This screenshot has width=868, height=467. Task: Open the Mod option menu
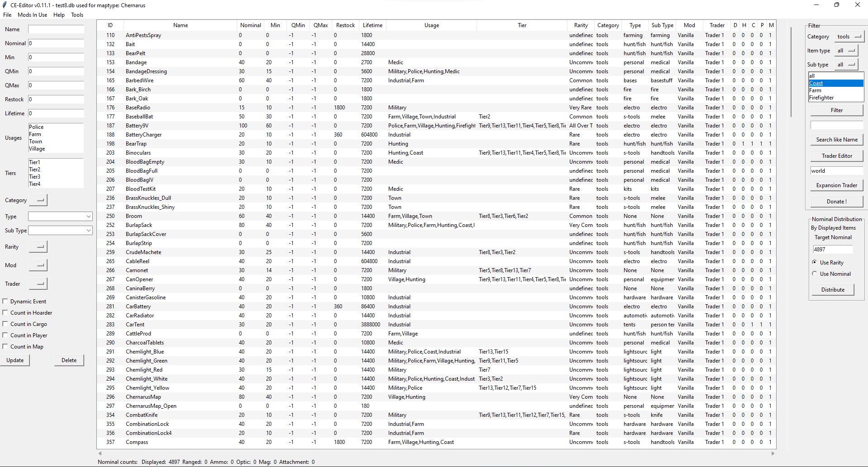pyautogui.click(x=38, y=265)
